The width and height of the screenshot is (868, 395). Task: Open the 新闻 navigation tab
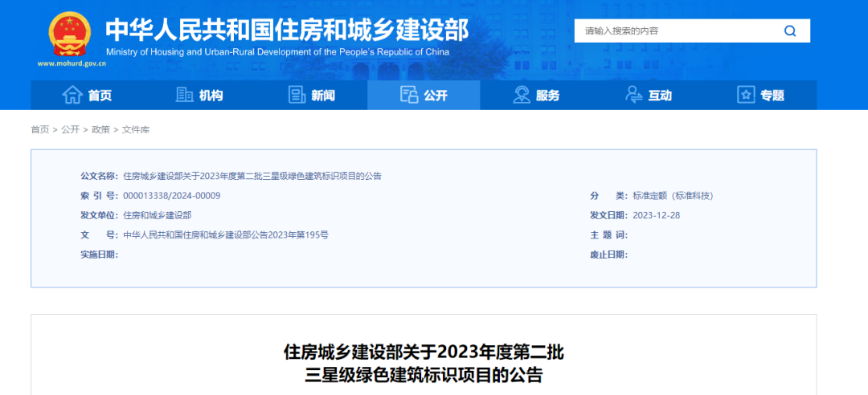click(x=312, y=96)
